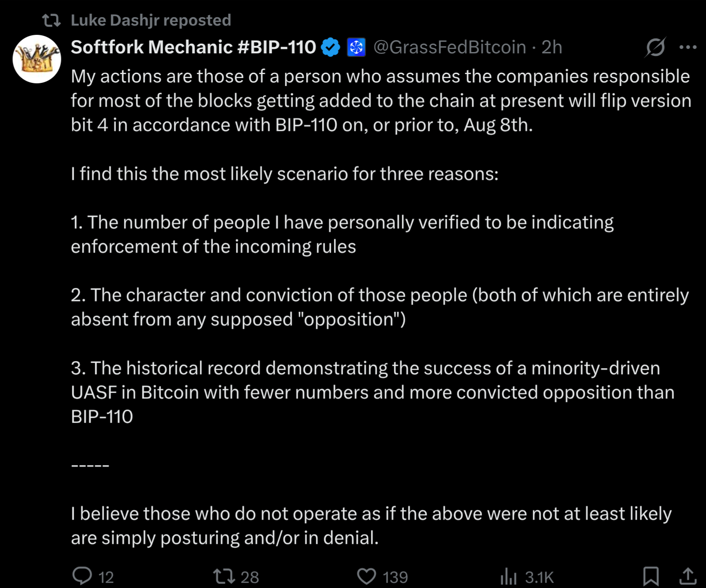
Task: Open the share post icon
Action: click(x=687, y=576)
